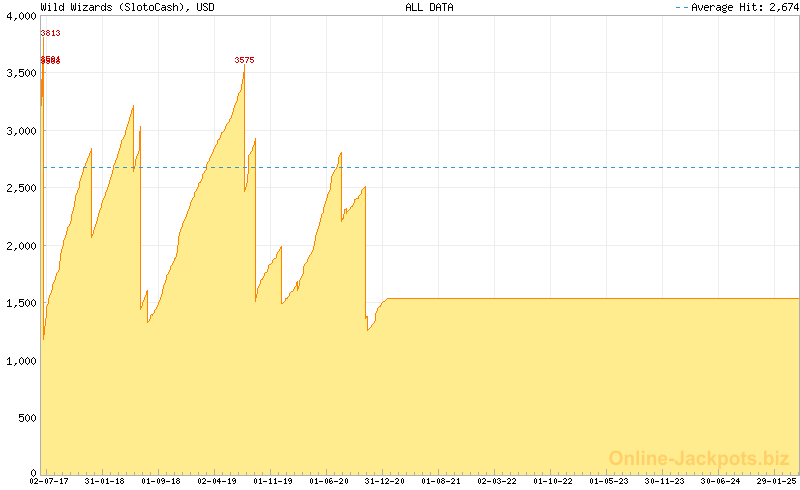Open the Online-Jackpots.biz watermark link
The width and height of the screenshot is (800, 490).
point(699,458)
